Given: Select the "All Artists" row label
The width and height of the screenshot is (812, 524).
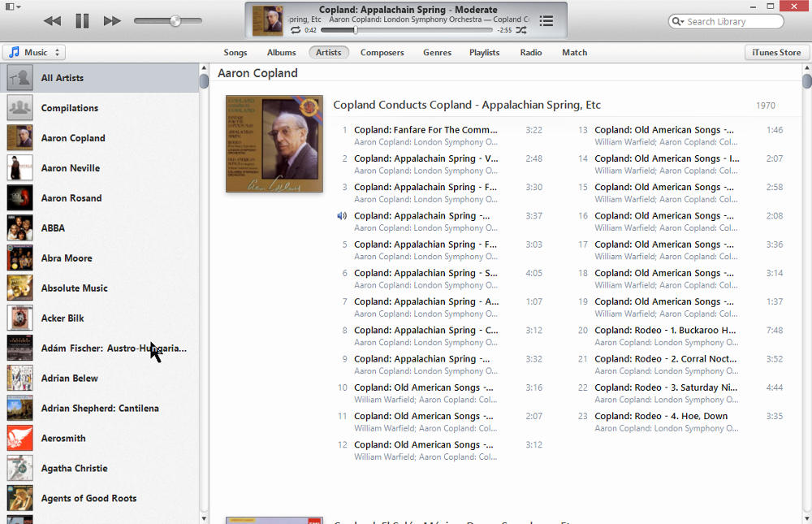Looking at the screenshot, I should click(x=63, y=78).
